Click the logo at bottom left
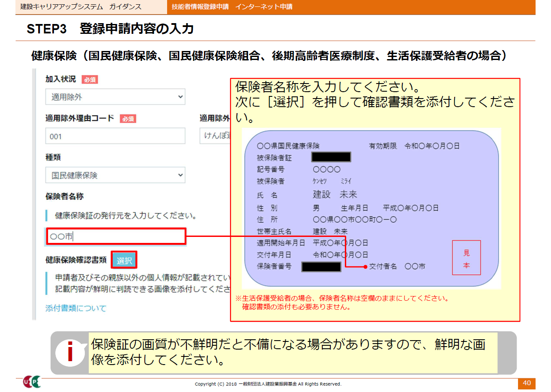Screen dimensions: 551x392 click(x=32, y=382)
